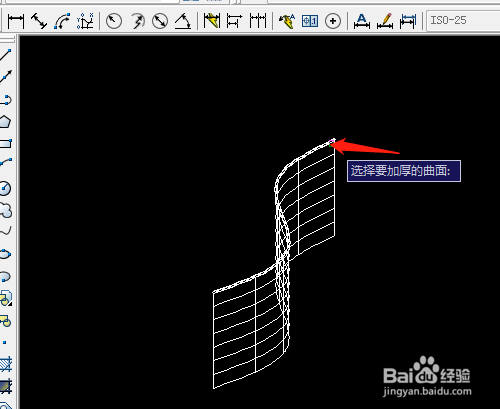Select the Polyline tool
Image resolution: width=500 pixels, height=409 pixels.
pyautogui.click(x=6, y=99)
